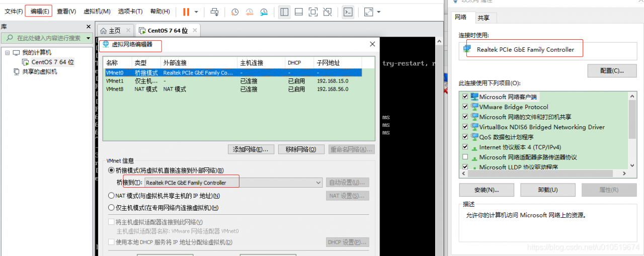Click the 安装(N)... button

click(487, 190)
